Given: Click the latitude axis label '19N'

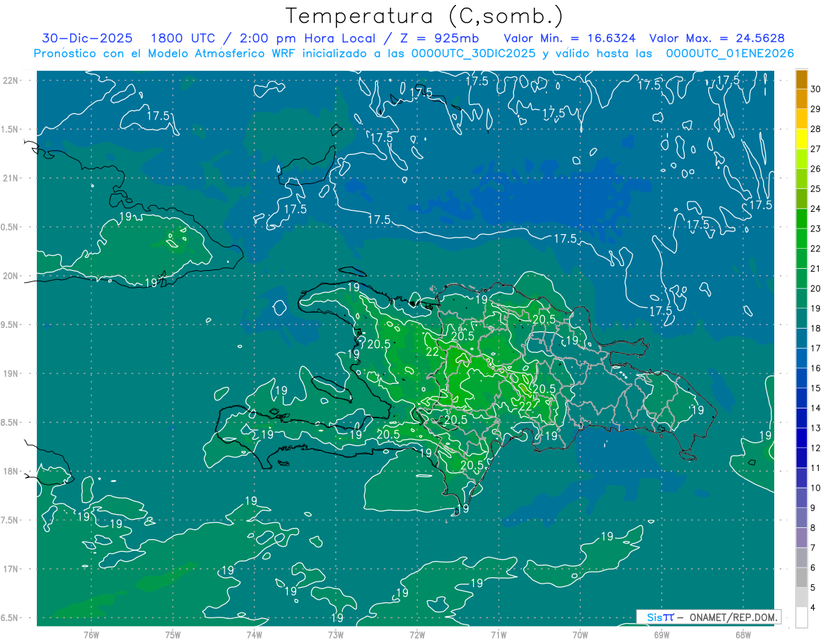Looking at the screenshot, I should 10,373.
